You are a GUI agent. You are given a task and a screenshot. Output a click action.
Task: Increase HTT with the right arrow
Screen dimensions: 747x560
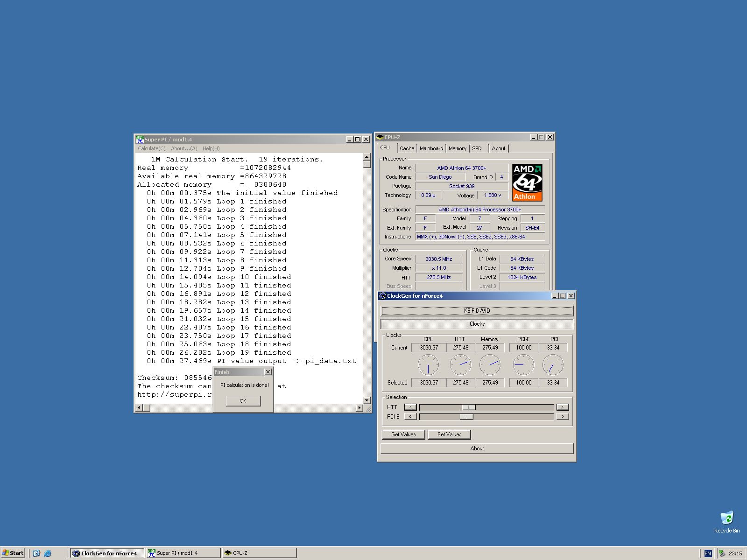pos(563,407)
